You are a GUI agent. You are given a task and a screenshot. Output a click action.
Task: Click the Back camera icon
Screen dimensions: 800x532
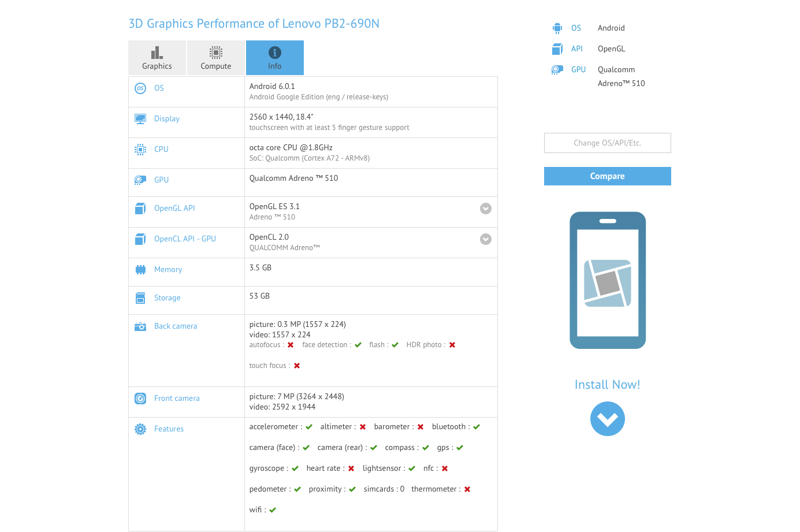(140, 326)
